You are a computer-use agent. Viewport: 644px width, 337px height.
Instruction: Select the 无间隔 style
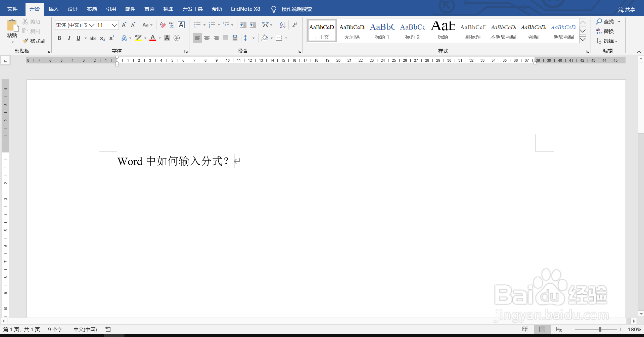coord(352,31)
